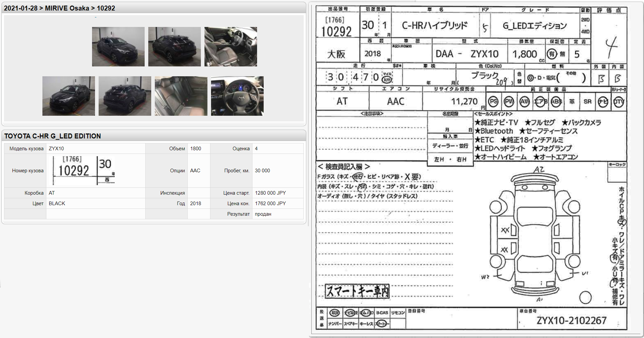Open the rear seats interior photo thumbnail
The height and width of the screenshot is (338, 644).
(181, 96)
